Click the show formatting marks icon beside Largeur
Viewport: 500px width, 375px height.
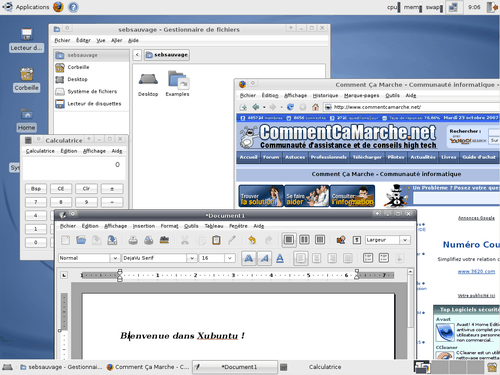[x=357, y=240]
